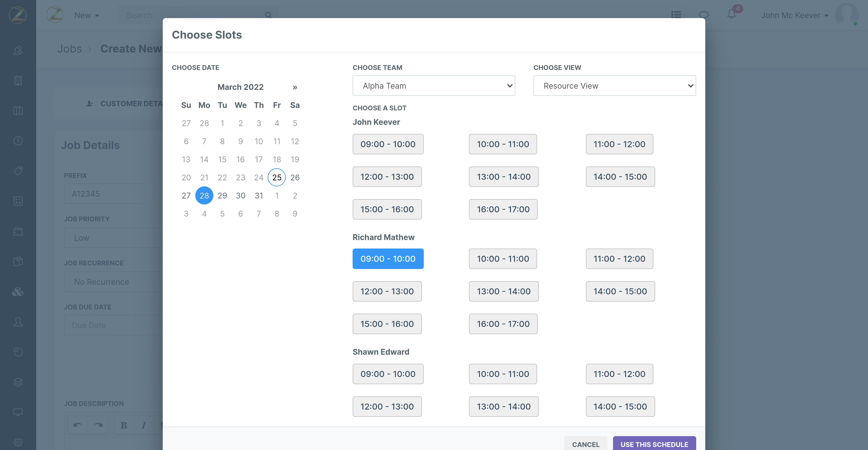
Task: Select Richard Mathew's 09:00 - 10:00 slot
Action: pyautogui.click(x=388, y=259)
